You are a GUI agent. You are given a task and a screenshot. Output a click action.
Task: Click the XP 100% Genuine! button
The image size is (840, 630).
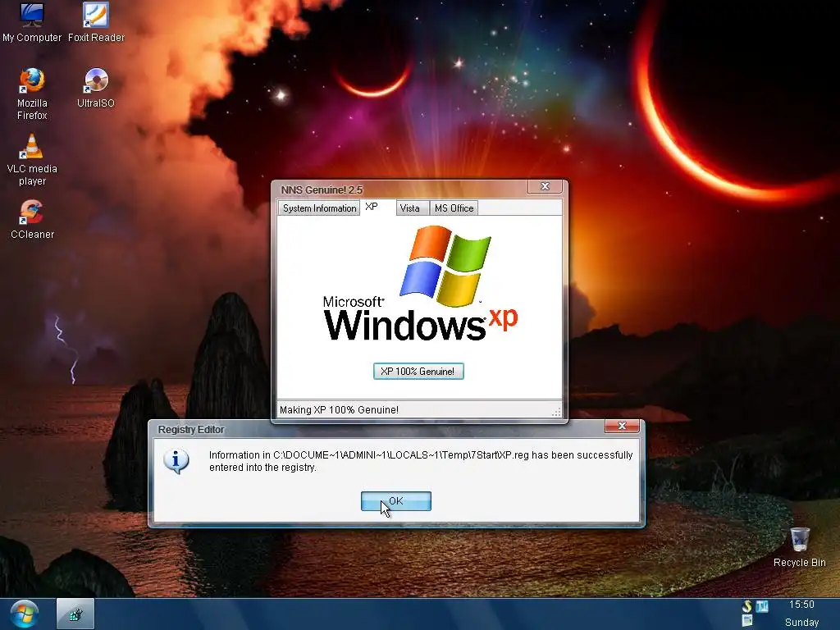(418, 372)
